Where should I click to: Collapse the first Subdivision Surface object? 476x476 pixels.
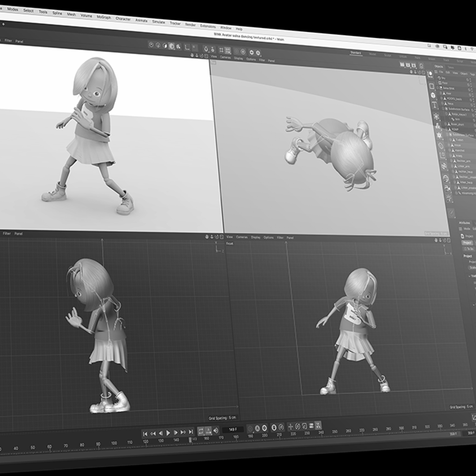(x=443, y=109)
